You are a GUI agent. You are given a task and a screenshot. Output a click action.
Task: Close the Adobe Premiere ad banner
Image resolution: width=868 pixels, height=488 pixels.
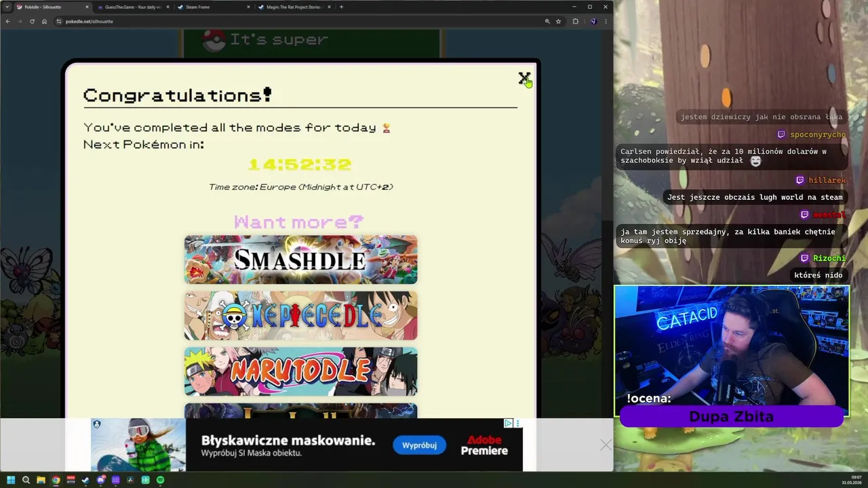pyautogui.click(x=606, y=445)
